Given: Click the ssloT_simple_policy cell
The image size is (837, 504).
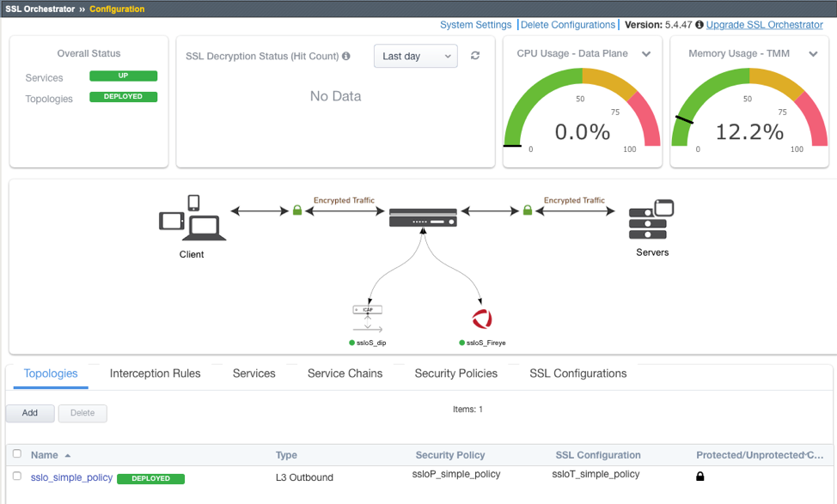Looking at the screenshot, I should pos(596,474).
